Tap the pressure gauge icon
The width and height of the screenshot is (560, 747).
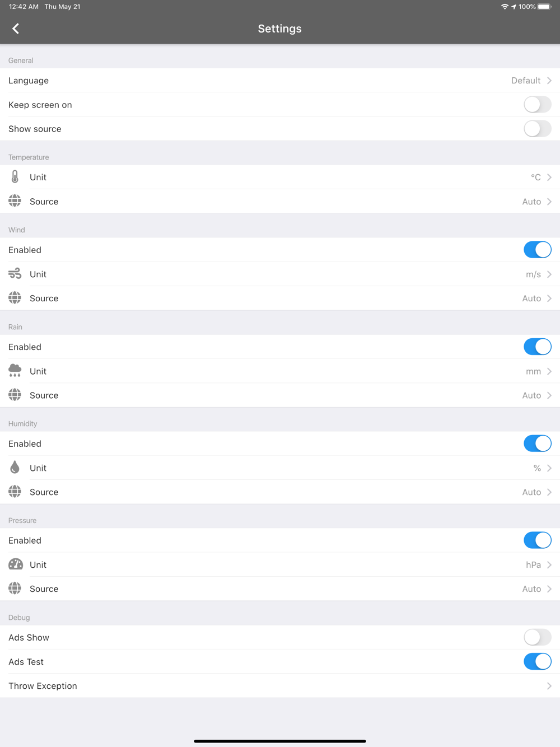pos(15,564)
